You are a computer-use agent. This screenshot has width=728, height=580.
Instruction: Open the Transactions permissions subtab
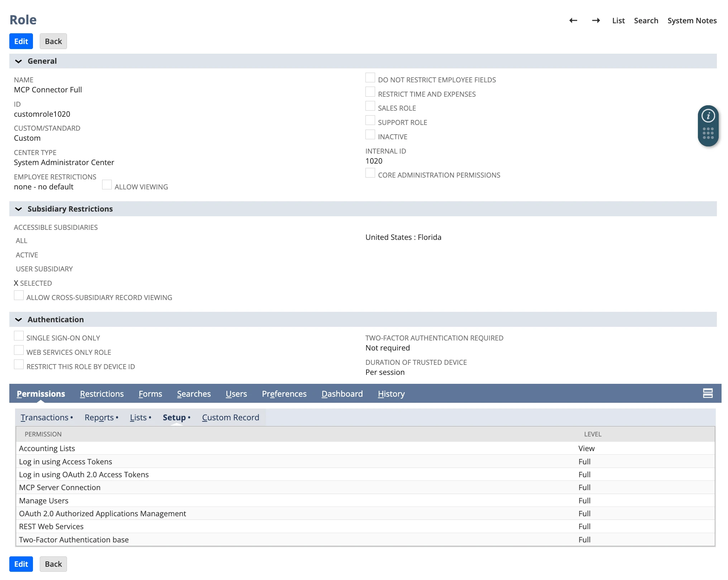[44, 417]
